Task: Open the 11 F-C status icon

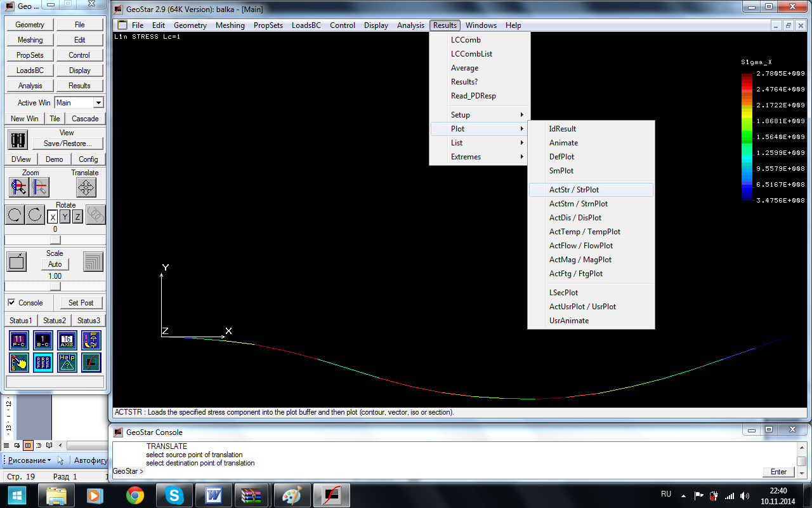Action: pyautogui.click(x=19, y=340)
